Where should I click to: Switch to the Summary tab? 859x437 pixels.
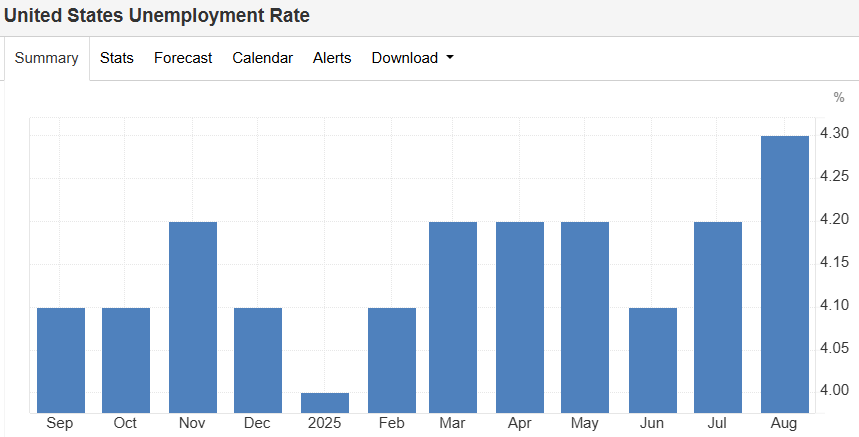(x=46, y=58)
